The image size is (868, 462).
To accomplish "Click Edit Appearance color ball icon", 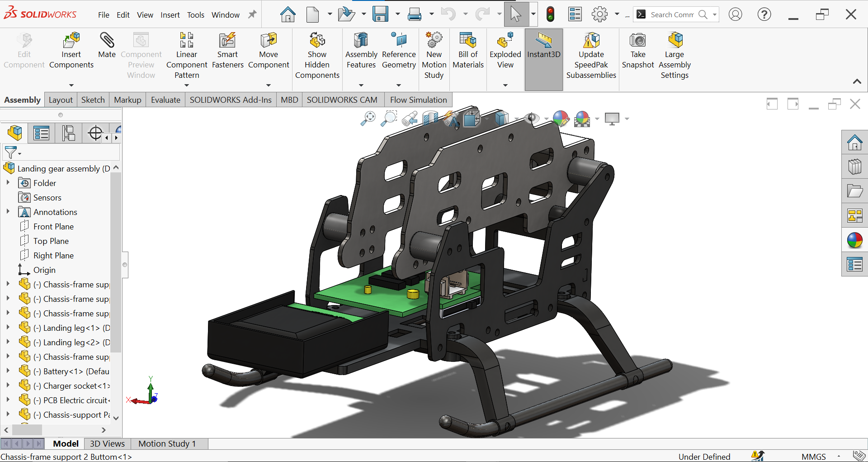I will (561, 119).
